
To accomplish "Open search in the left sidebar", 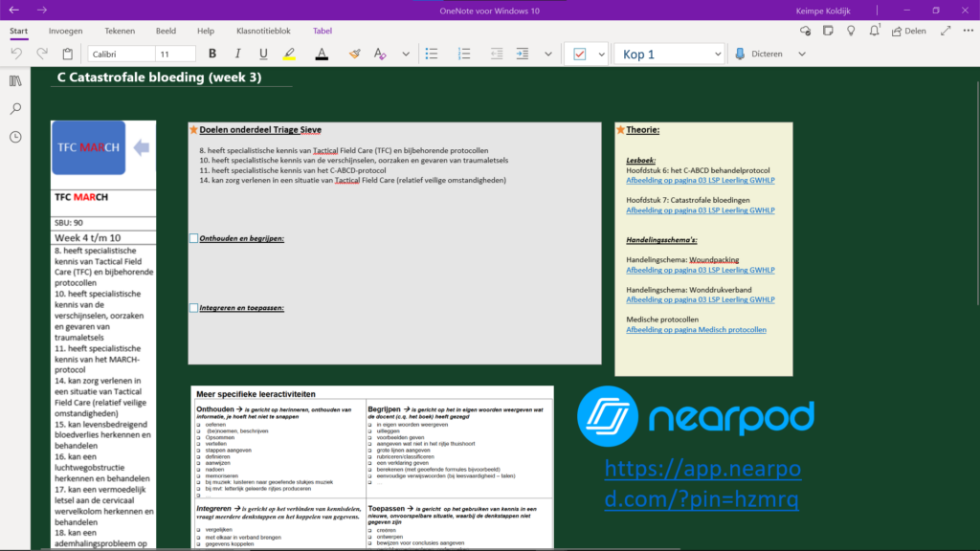I will [15, 109].
